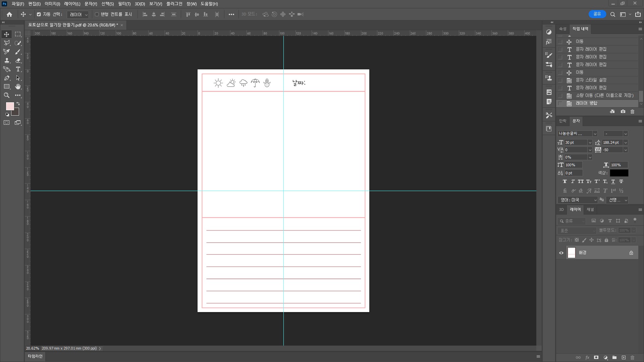Viewport: 644px width, 362px height.
Task: Expand the font family dropdown
Action: coord(595,134)
